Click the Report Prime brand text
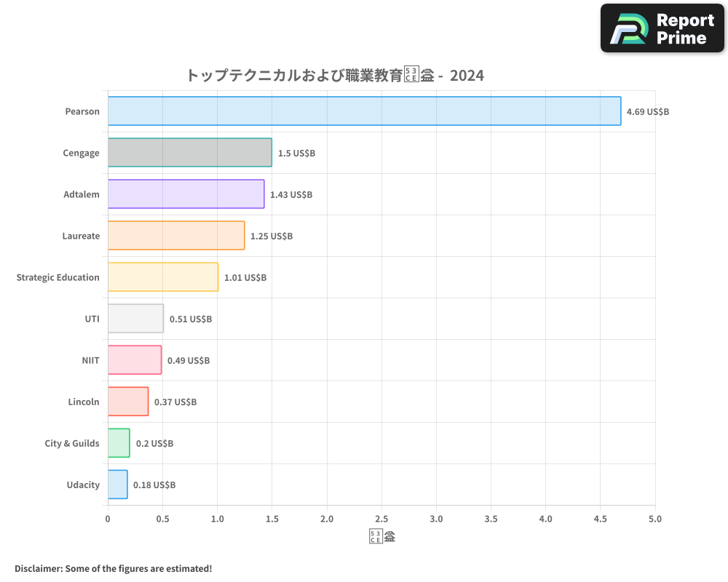Viewport: 728px width, 582px height. (684, 29)
